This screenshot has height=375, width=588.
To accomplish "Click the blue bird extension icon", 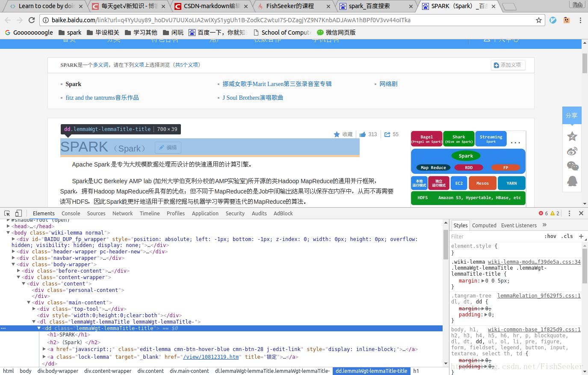I will pos(553,20).
